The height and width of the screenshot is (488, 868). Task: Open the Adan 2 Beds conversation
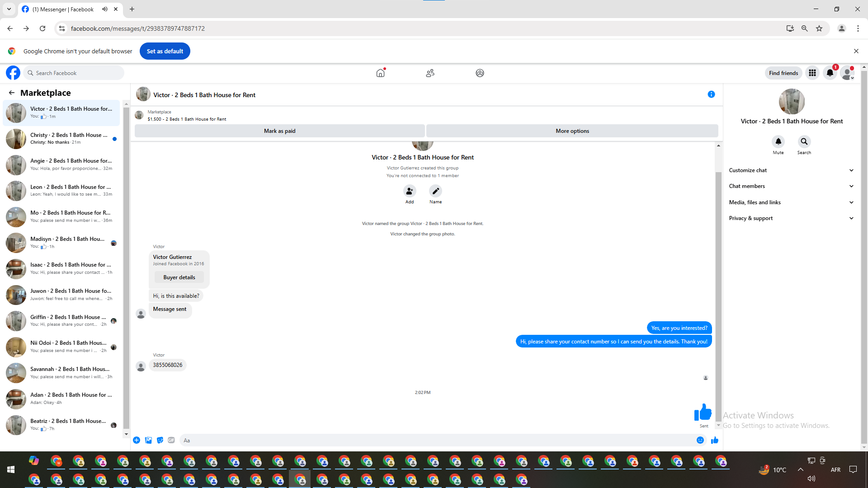tap(61, 399)
